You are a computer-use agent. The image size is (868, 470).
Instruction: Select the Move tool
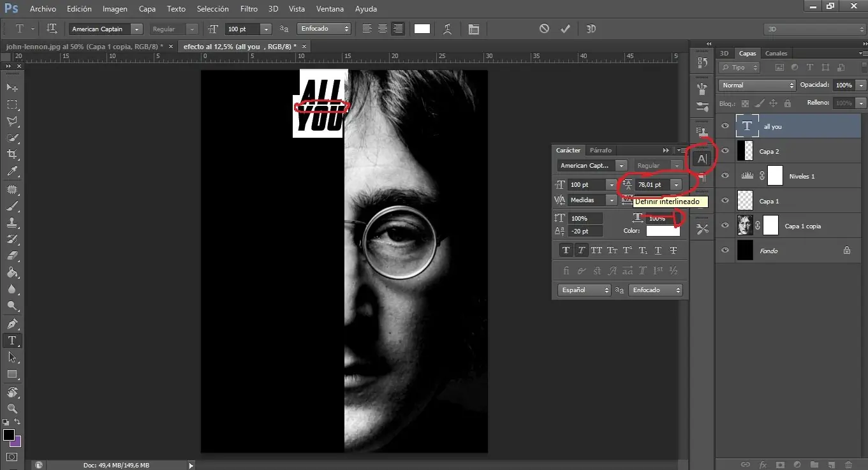[13, 86]
